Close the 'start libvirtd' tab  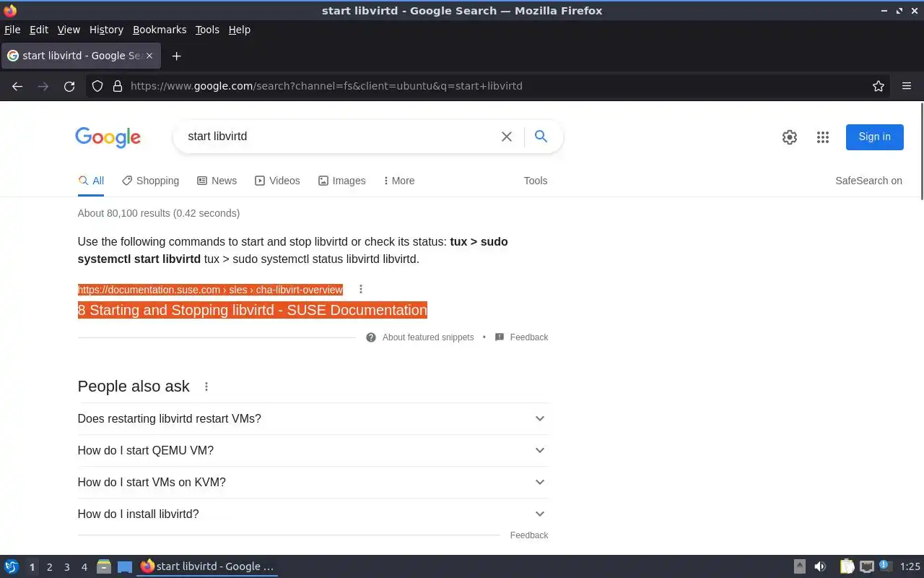149,56
